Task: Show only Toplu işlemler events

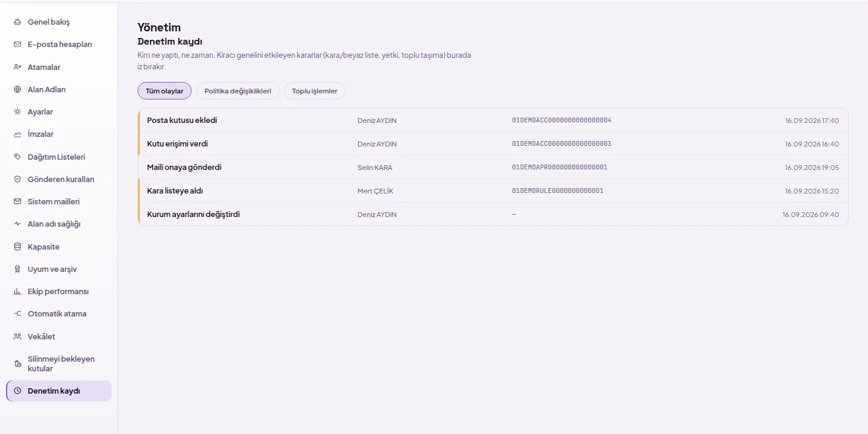Action: pyautogui.click(x=315, y=91)
